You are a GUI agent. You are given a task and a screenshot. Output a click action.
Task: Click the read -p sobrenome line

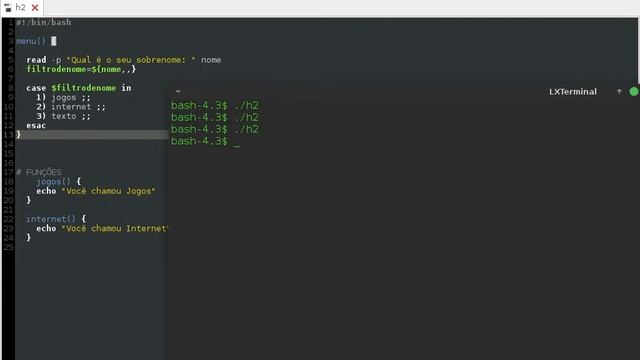124,60
